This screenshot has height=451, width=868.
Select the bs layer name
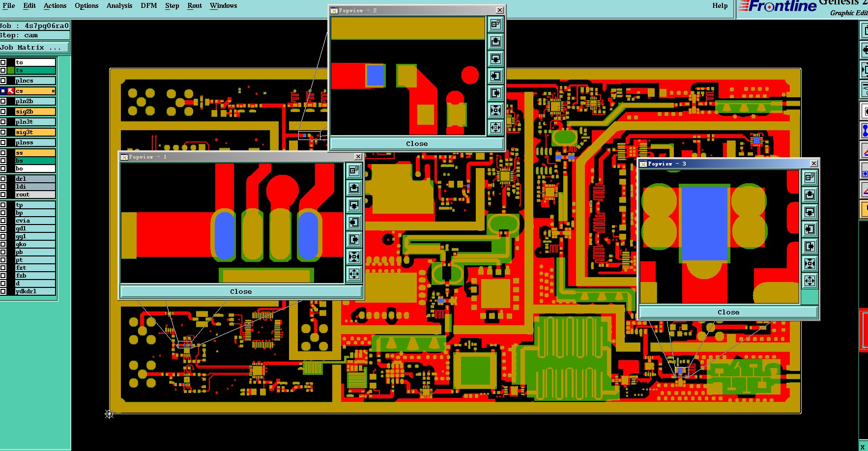pos(35,161)
